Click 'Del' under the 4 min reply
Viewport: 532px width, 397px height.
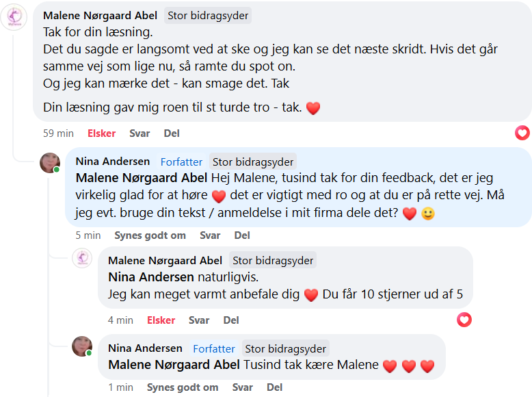[231, 320]
